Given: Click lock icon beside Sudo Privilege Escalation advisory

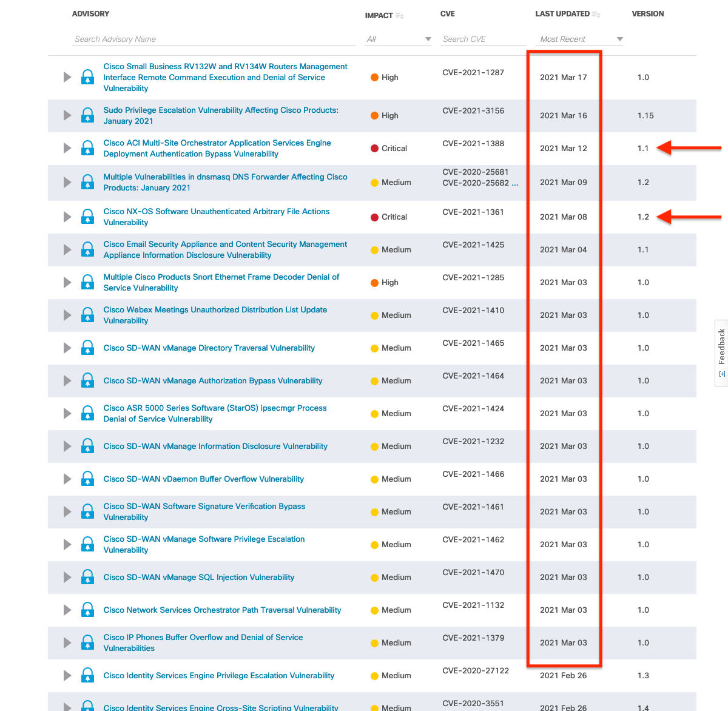Looking at the screenshot, I should [88, 115].
